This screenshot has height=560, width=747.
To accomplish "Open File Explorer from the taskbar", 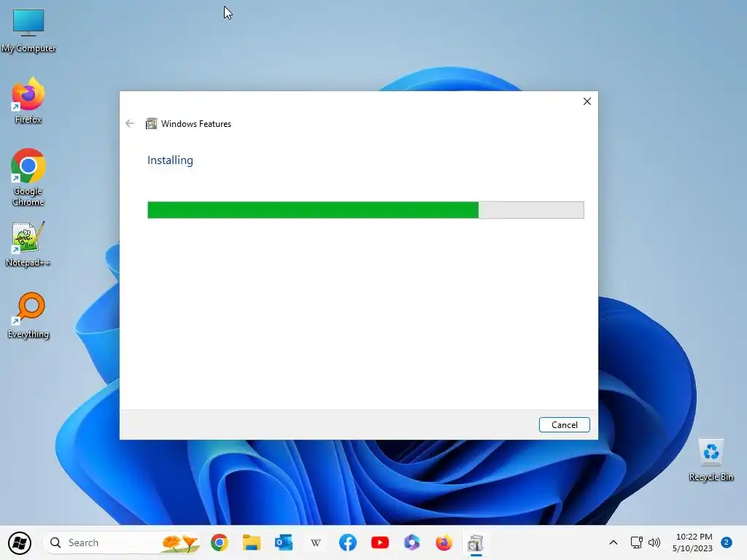I will point(252,542).
